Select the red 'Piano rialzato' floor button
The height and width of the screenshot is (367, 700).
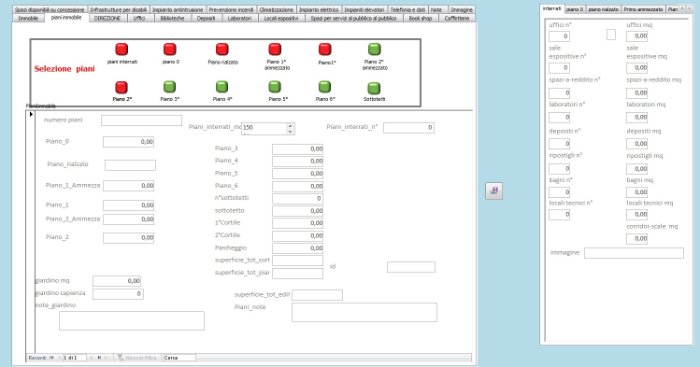(222, 49)
